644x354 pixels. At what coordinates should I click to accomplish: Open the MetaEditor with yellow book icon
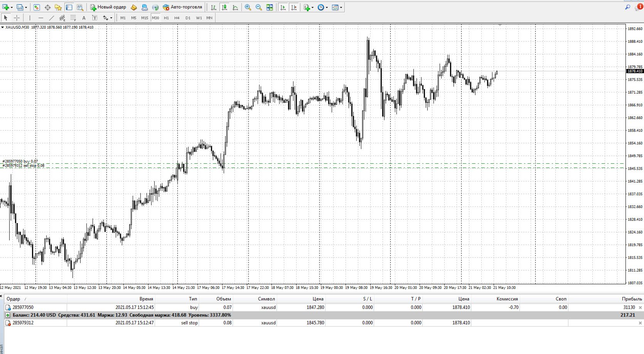point(134,7)
